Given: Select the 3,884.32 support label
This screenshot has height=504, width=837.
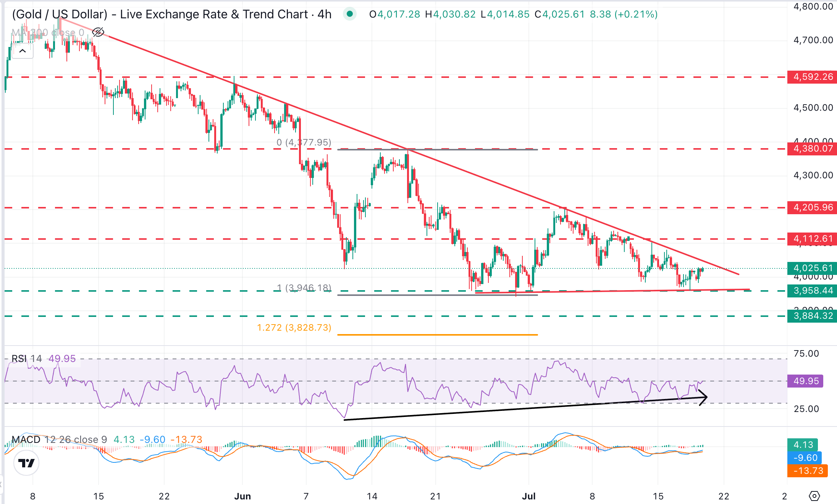Looking at the screenshot, I should [x=812, y=316].
